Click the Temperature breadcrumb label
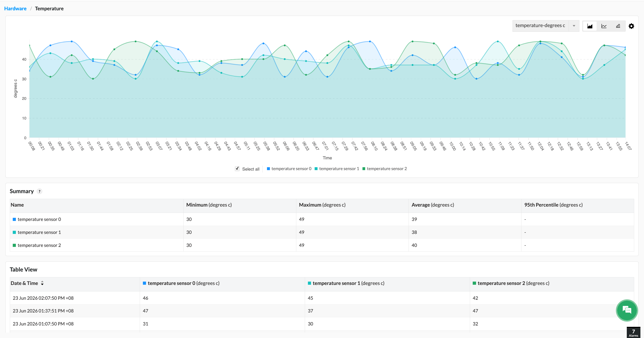644x338 pixels. click(49, 9)
